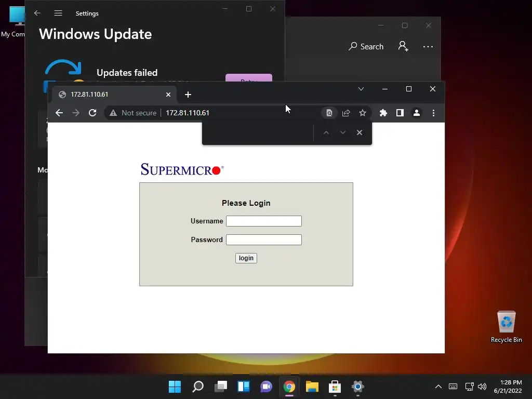Toggle Chrome side panel icon
Screen dimensions: 532x399
pos(400,113)
